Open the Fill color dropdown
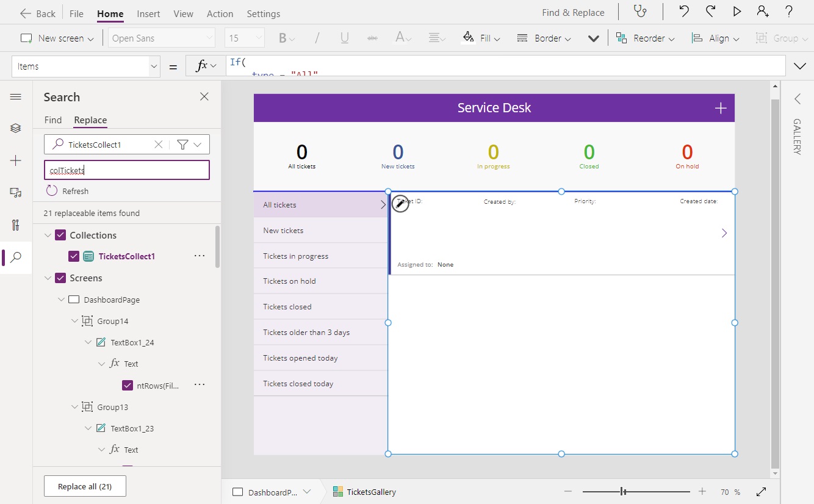Image resolution: width=814 pixels, height=504 pixels. tap(481, 38)
